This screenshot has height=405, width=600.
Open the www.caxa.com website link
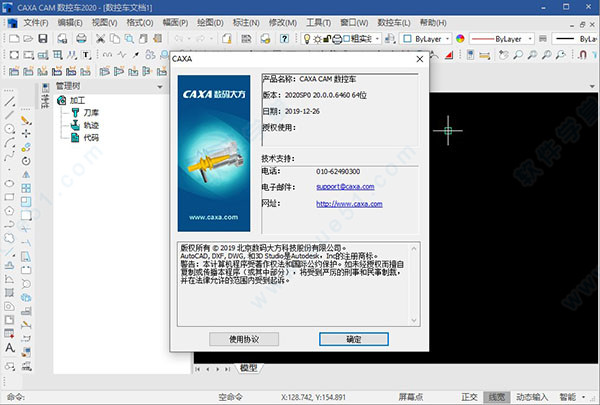[343, 203]
